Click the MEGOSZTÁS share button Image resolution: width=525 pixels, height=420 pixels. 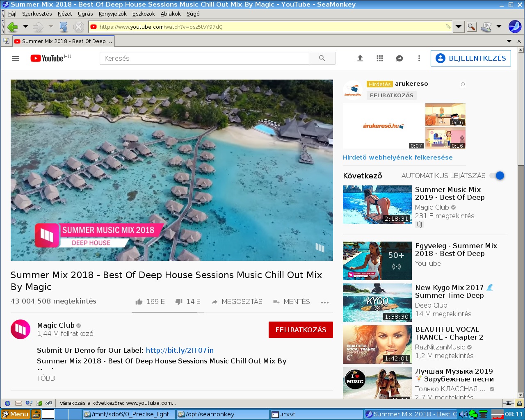(237, 302)
